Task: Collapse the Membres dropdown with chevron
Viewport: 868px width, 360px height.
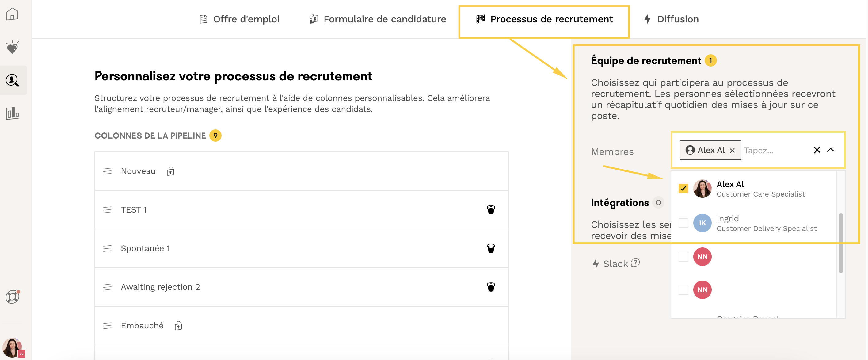Action: 831,150
